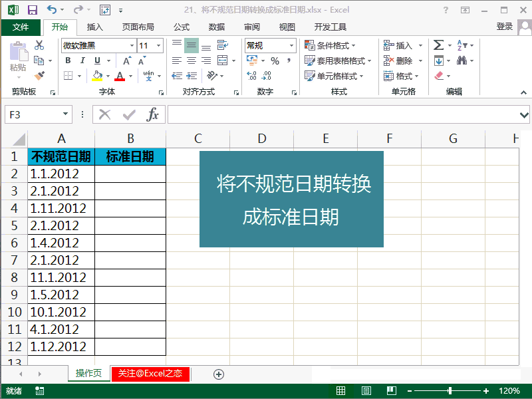This screenshot has height=399, width=532.
Task: Open the 关注@Excel之恋 sheet tab
Action: (x=150, y=374)
